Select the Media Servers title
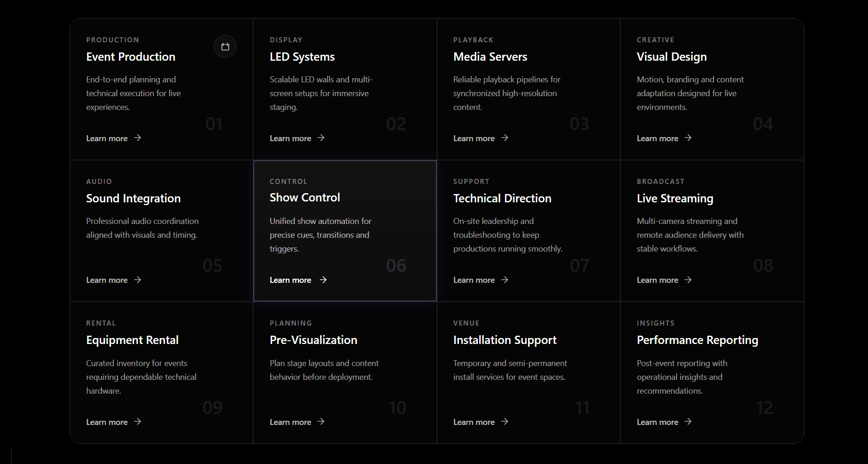The image size is (868, 464). click(490, 57)
